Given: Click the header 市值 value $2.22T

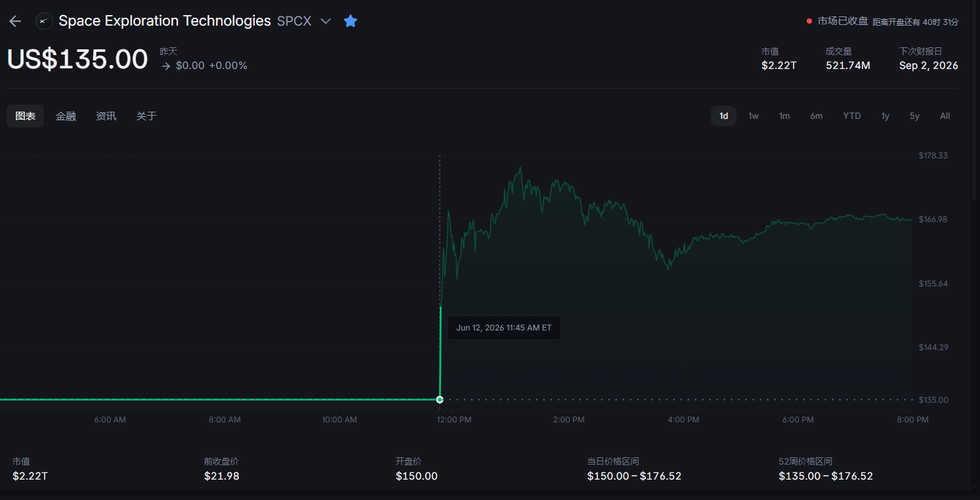Looking at the screenshot, I should pos(778,66).
